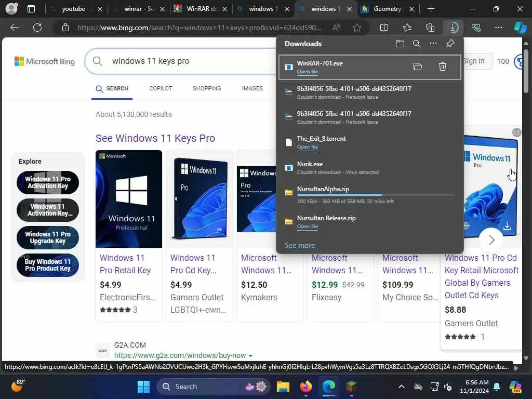Open split screen view icon
Viewport: 532px width, 399px height.
click(384, 28)
